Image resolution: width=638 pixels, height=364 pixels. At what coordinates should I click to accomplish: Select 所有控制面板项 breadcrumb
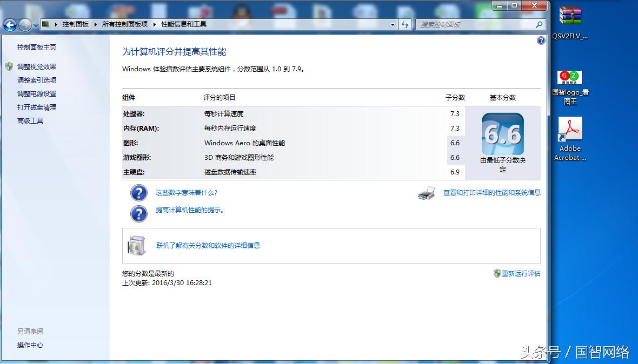[x=125, y=24]
